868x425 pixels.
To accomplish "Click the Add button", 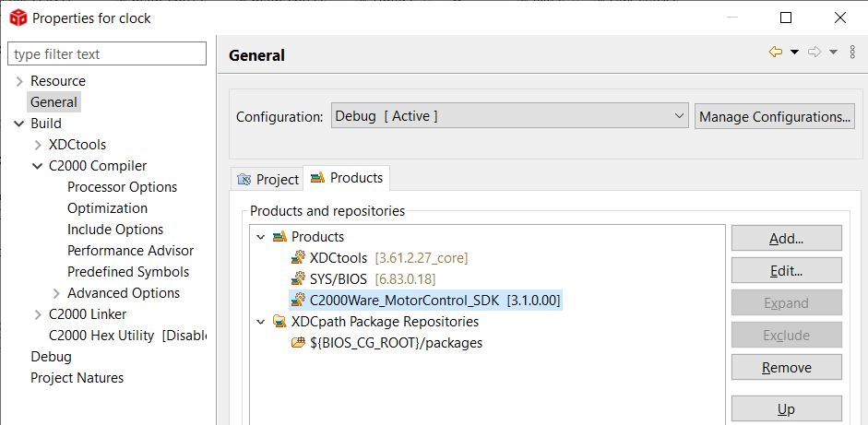I will coord(786,239).
